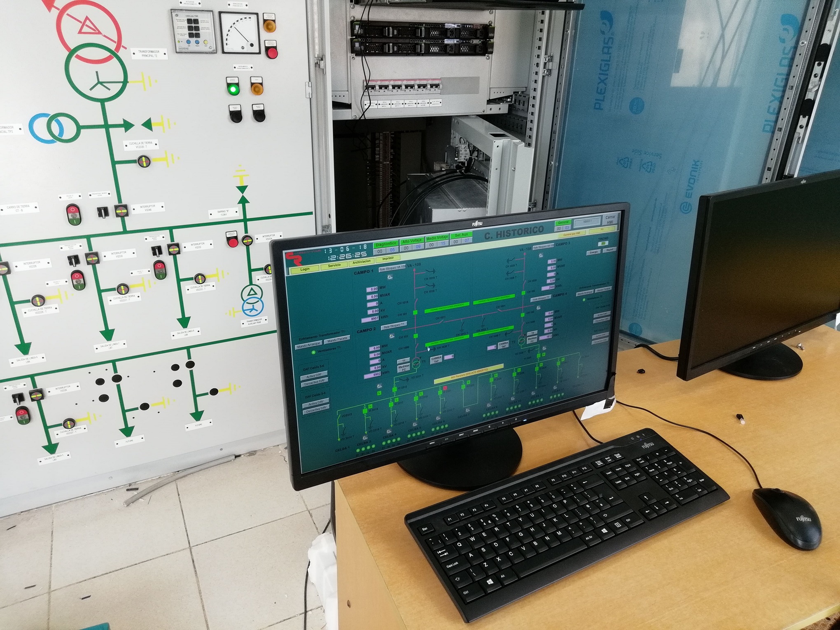The height and width of the screenshot is (630, 840).
Task: Open the Medio Voltaje alarm group
Action: (x=437, y=238)
